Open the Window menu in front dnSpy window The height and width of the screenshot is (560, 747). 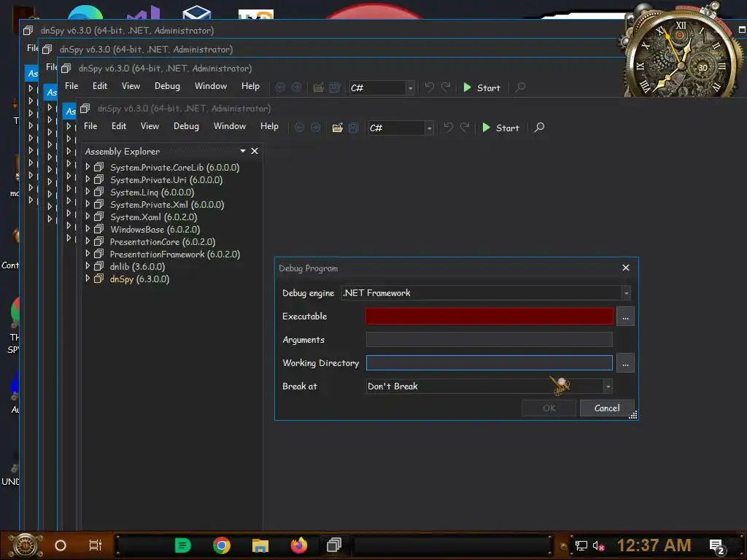tap(230, 126)
